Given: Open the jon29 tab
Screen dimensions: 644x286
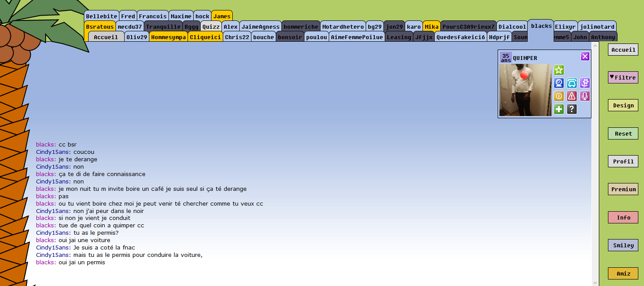Looking at the screenshot, I should click(394, 27).
